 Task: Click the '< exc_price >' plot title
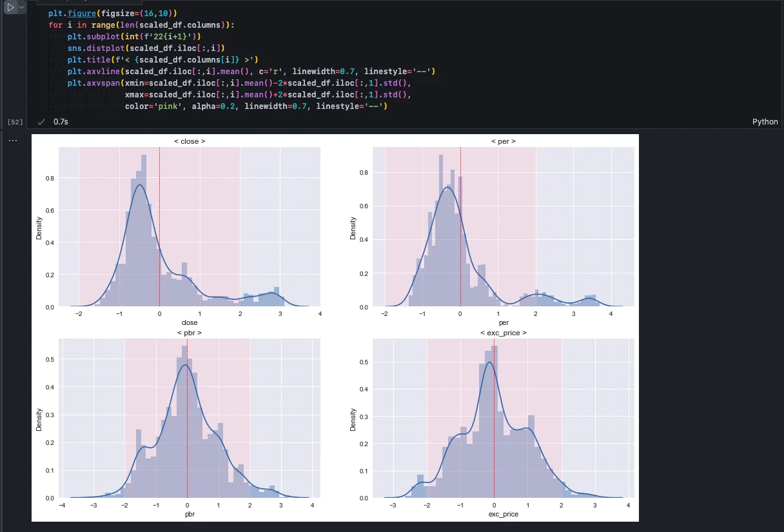click(503, 333)
